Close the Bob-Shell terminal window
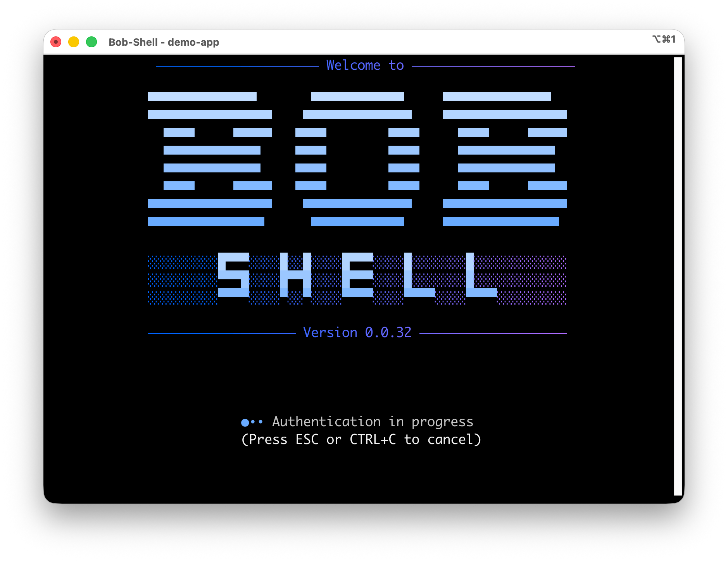The height and width of the screenshot is (561, 728). click(x=56, y=42)
